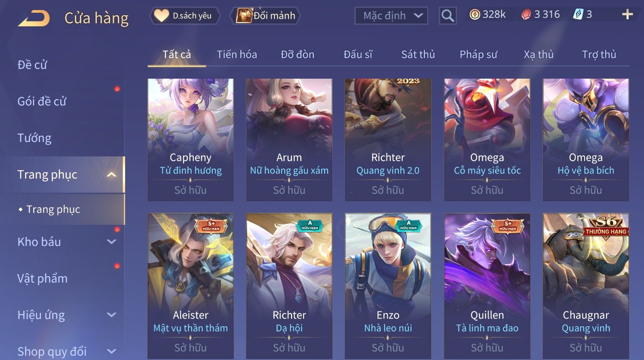This screenshot has width=644, height=360.
Task: Tap the blue voucher currency icon
Action: pyautogui.click(x=578, y=15)
